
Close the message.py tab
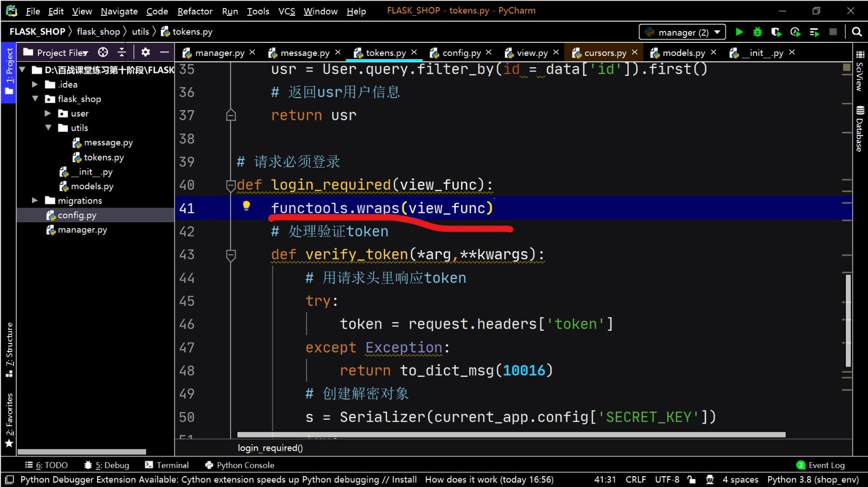pos(337,52)
